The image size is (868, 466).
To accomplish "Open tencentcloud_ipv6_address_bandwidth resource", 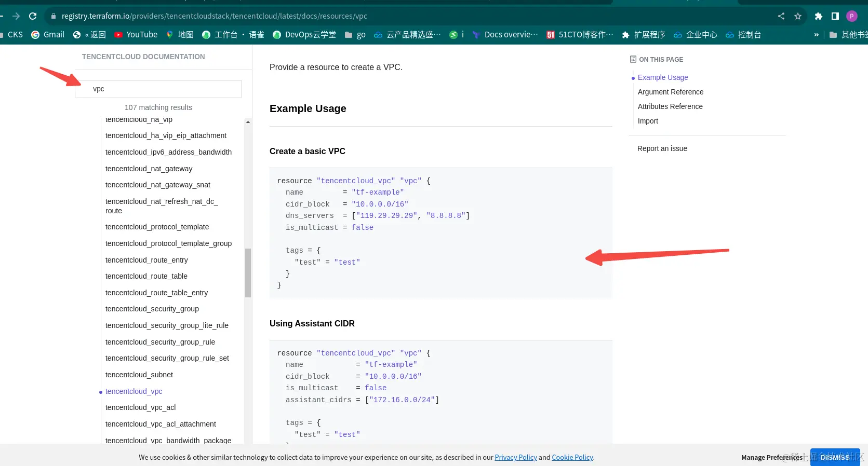I will (x=168, y=152).
